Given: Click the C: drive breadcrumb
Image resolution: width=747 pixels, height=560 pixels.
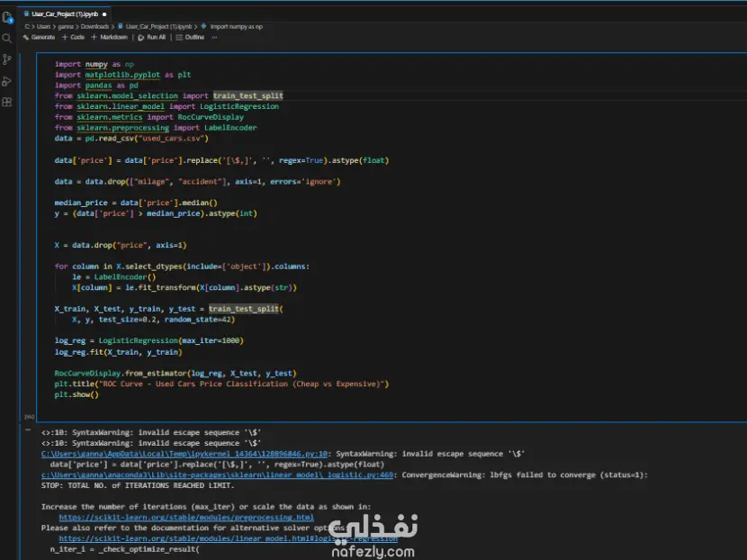Looking at the screenshot, I should tap(27, 27).
